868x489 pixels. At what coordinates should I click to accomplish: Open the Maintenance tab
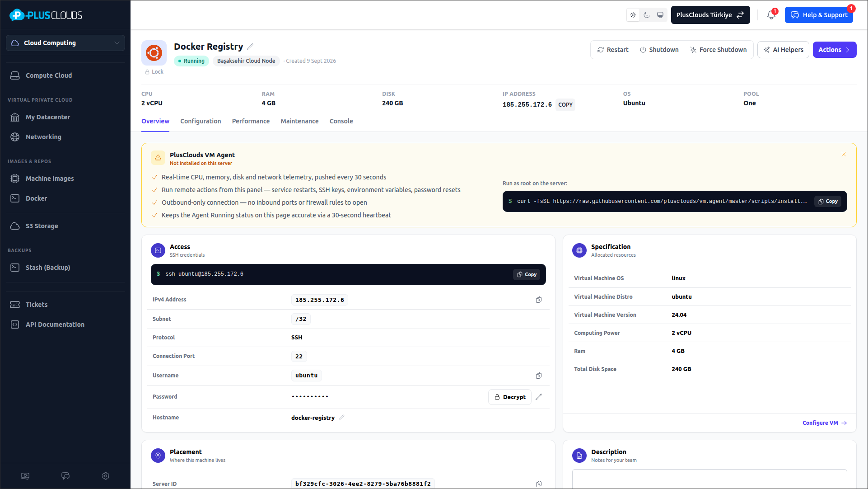pyautogui.click(x=299, y=121)
